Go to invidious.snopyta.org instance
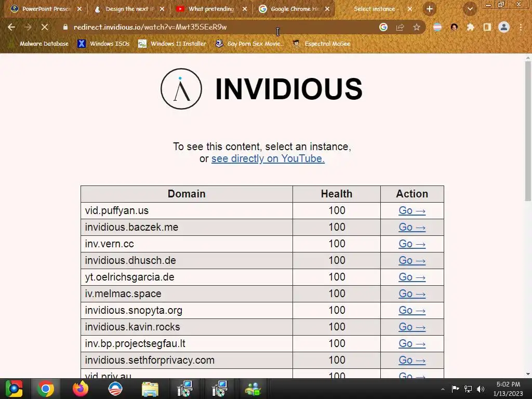Viewport: 532px width, 399px height. click(412, 311)
